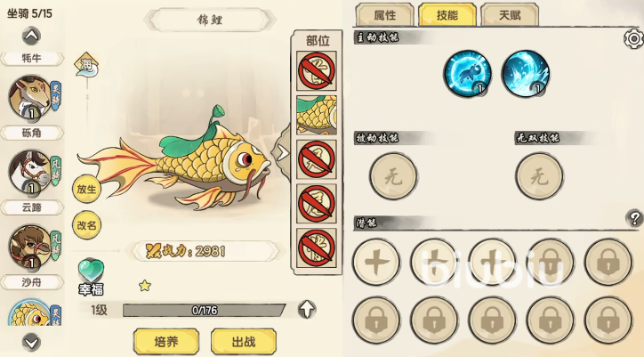
Task: Toggle the koi body part slot
Action: click(317, 115)
